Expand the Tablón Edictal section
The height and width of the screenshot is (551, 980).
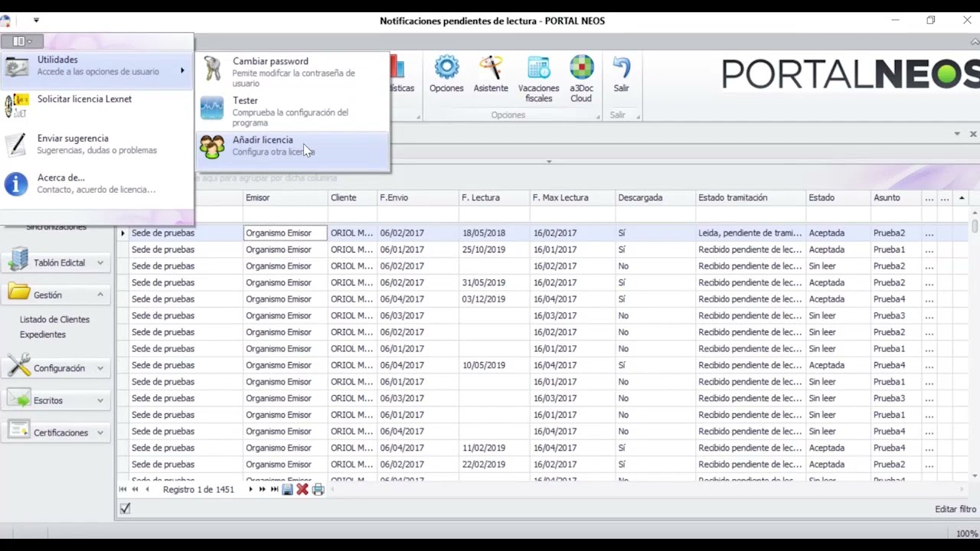[x=100, y=262]
